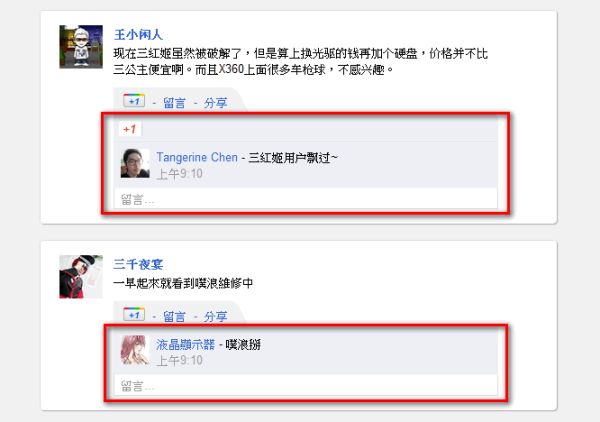Open the 液晶顯示器 commenter name link
The height and width of the screenshot is (422, 600).
(x=186, y=344)
